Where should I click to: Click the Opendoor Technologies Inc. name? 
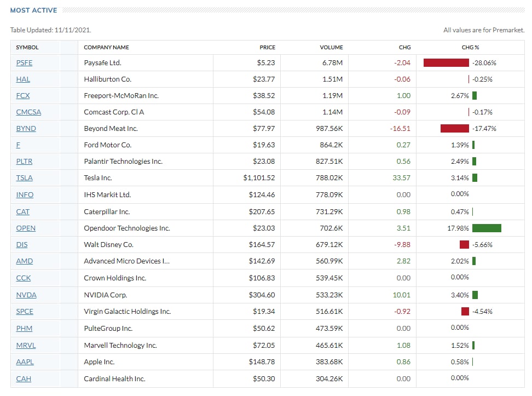[x=127, y=228]
